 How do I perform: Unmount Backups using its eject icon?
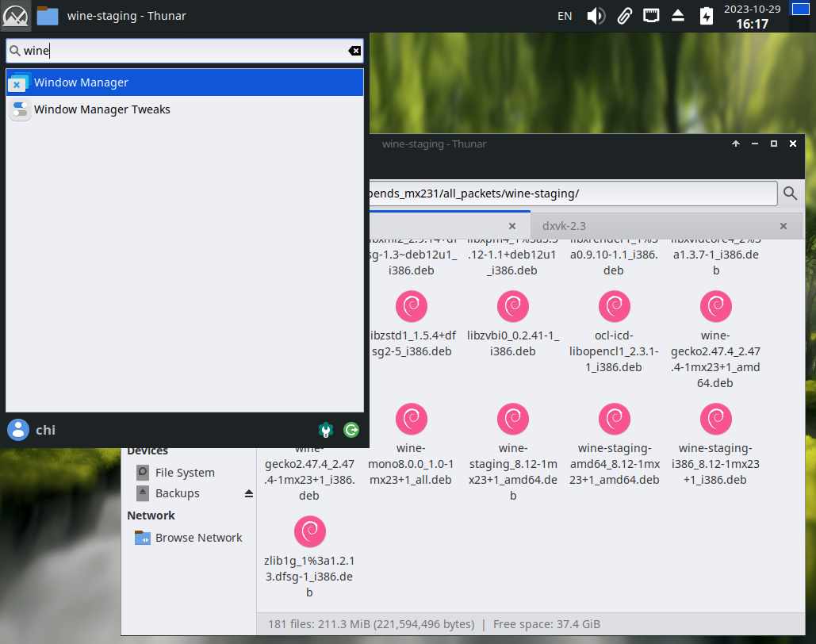[248, 493]
